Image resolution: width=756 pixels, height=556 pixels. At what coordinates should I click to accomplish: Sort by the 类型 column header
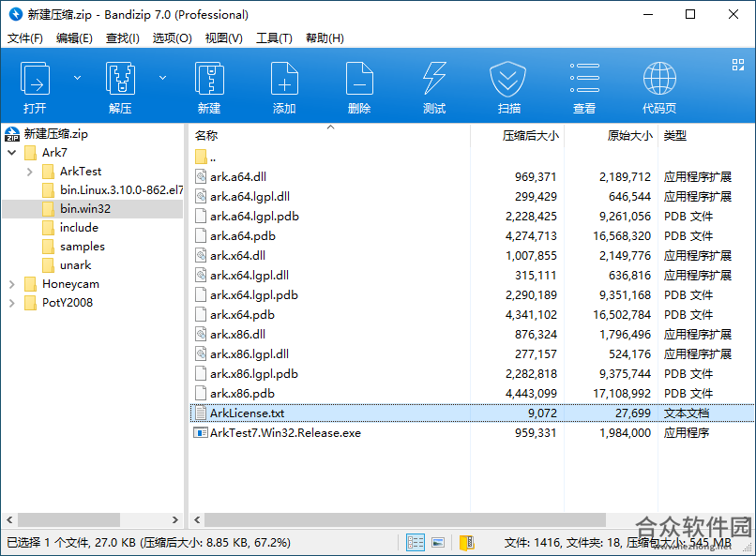coord(706,135)
